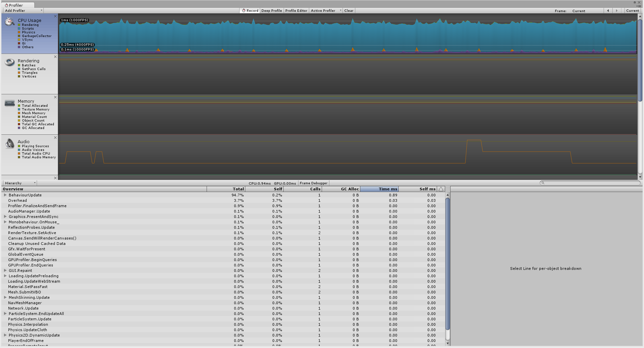Select the Memory profiler icon
644x348 pixels.
tap(9, 103)
